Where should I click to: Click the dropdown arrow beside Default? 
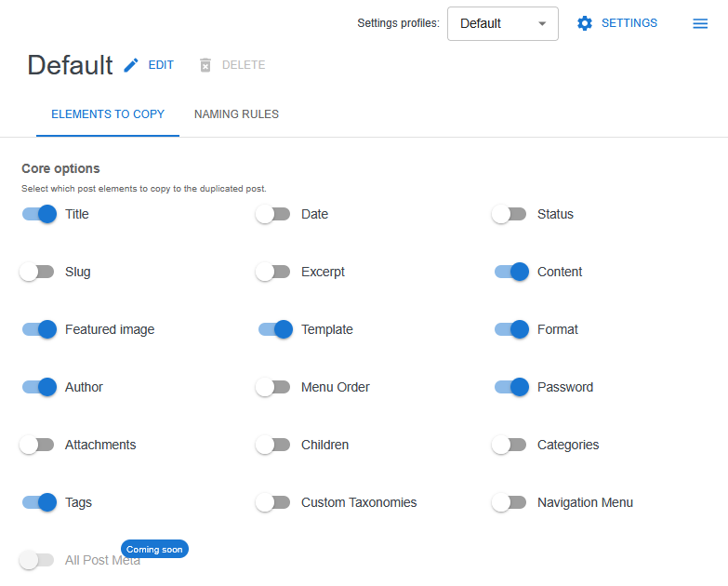[x=542, y=24]
